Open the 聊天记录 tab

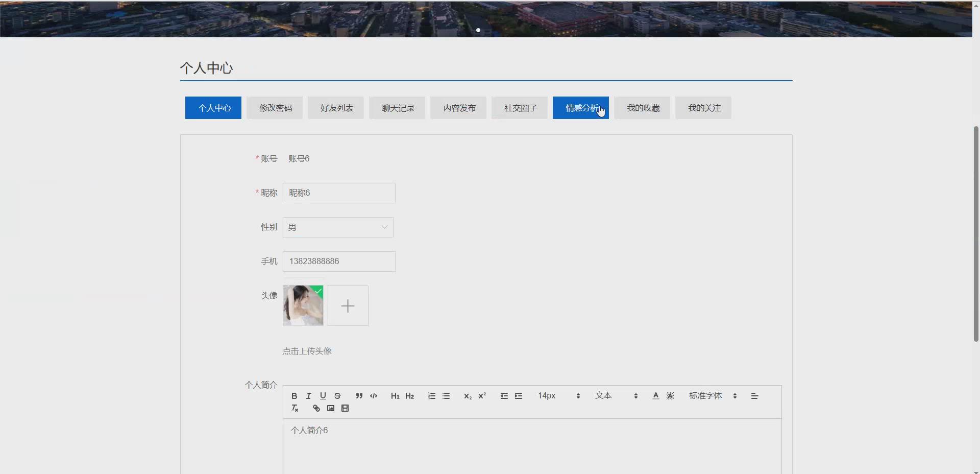coord(397,108)
